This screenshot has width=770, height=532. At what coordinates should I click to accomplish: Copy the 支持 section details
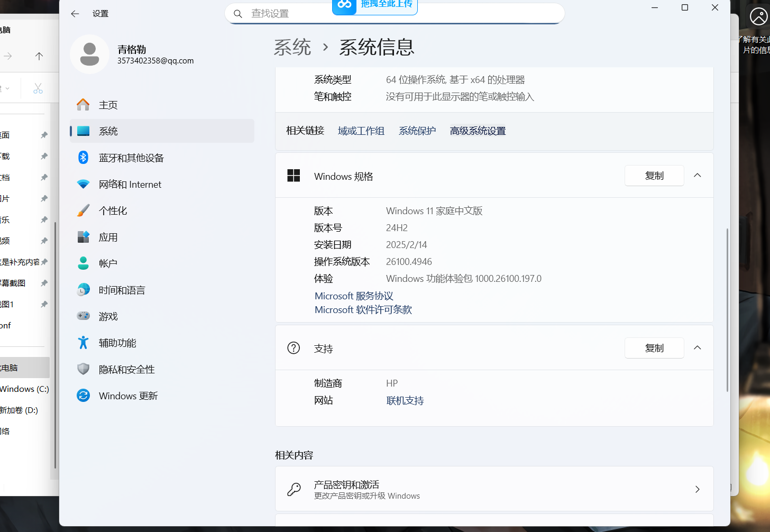[x=654, y=348]
